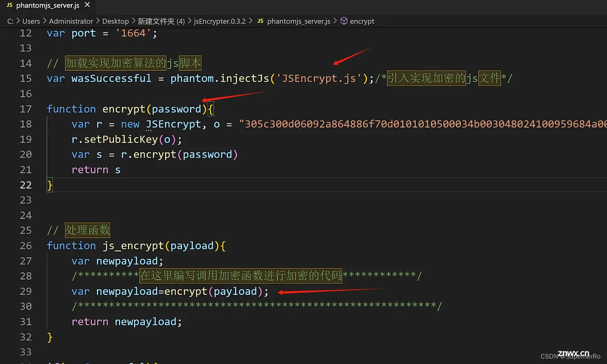Click js_encrypt function name on line 26
Image resolution: width=607 pixels, height=364 pixels.
133,246
